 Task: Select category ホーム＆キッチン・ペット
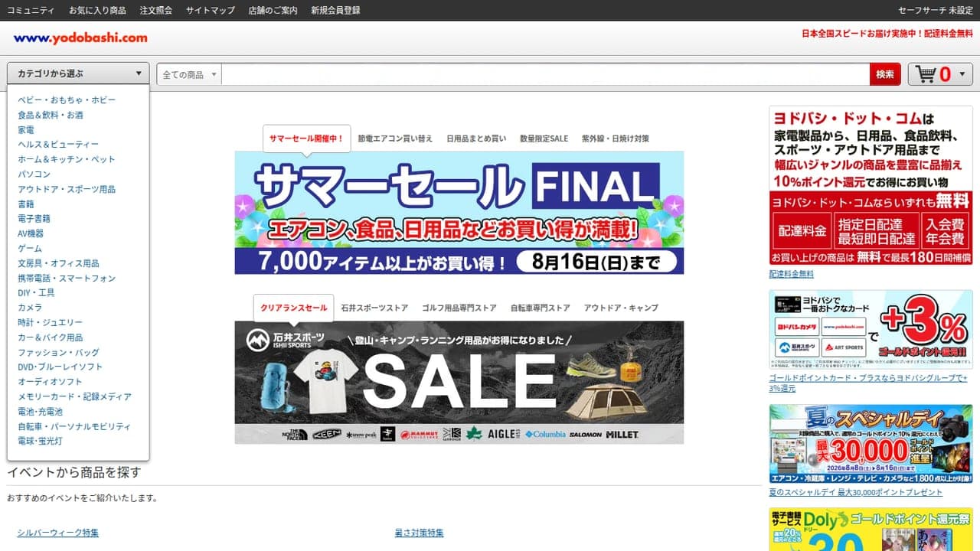(x=67, y=159)
